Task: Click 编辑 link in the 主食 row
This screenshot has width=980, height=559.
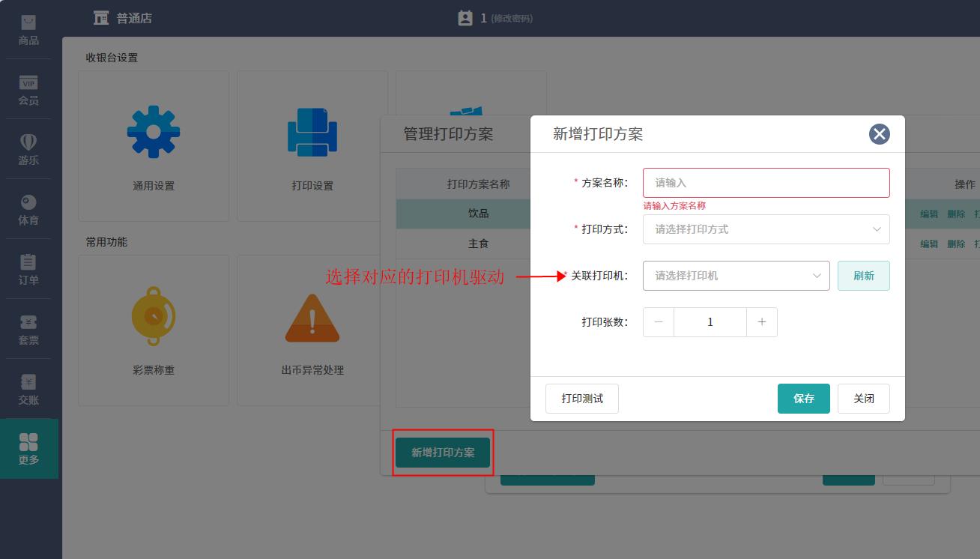Action: [929, 244]
